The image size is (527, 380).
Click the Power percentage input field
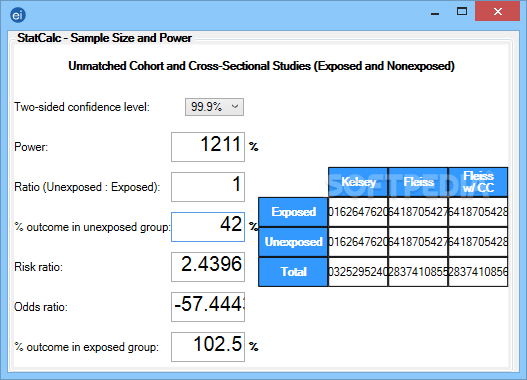click(208, 147)
